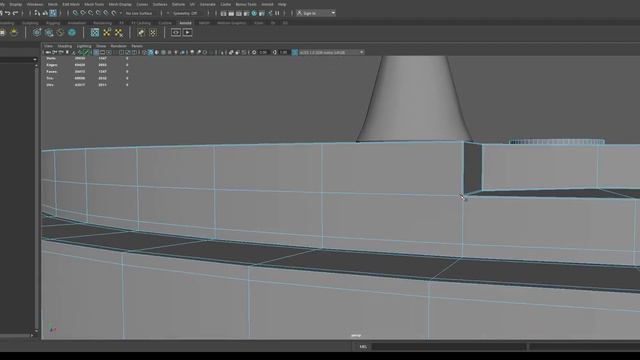
Task: Select by component type mode icon
Action: [x=53, y=13]
